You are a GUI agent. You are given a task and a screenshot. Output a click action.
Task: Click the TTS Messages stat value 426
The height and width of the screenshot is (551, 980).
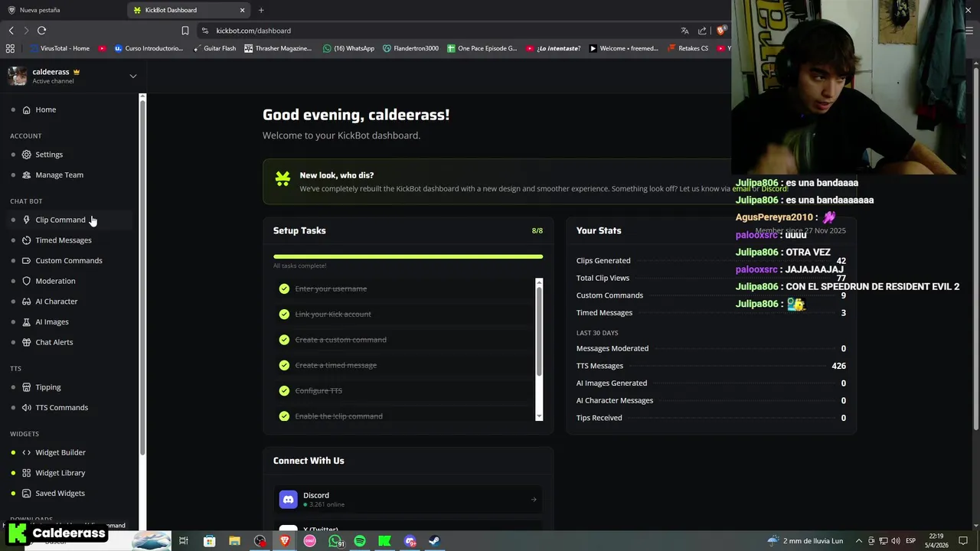click(x=838, y=366)
